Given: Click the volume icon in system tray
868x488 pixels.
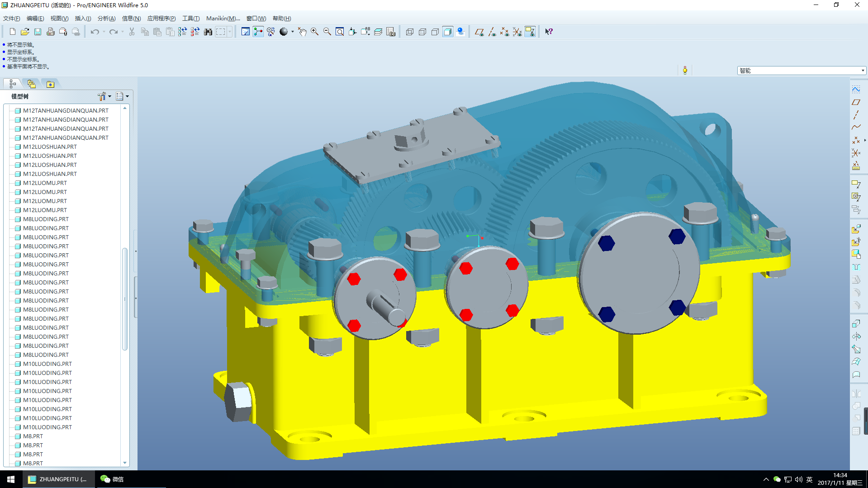Looking at the screenshot, I should (798, 479).
